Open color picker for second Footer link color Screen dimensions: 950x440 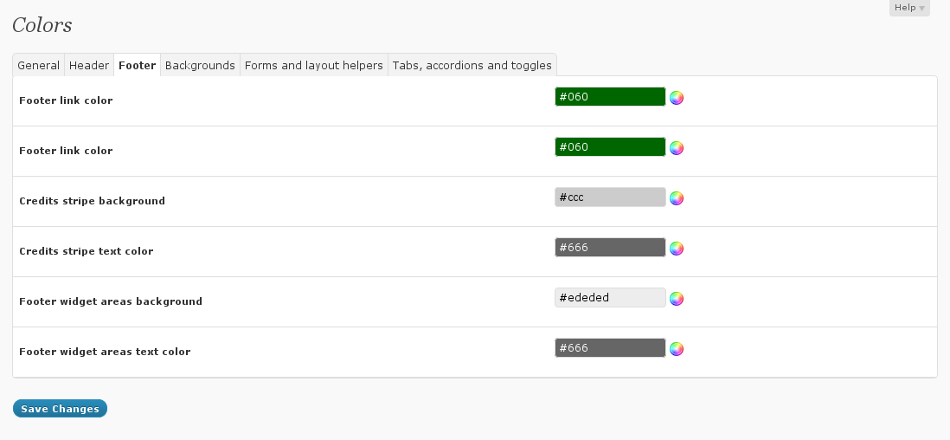677,148
